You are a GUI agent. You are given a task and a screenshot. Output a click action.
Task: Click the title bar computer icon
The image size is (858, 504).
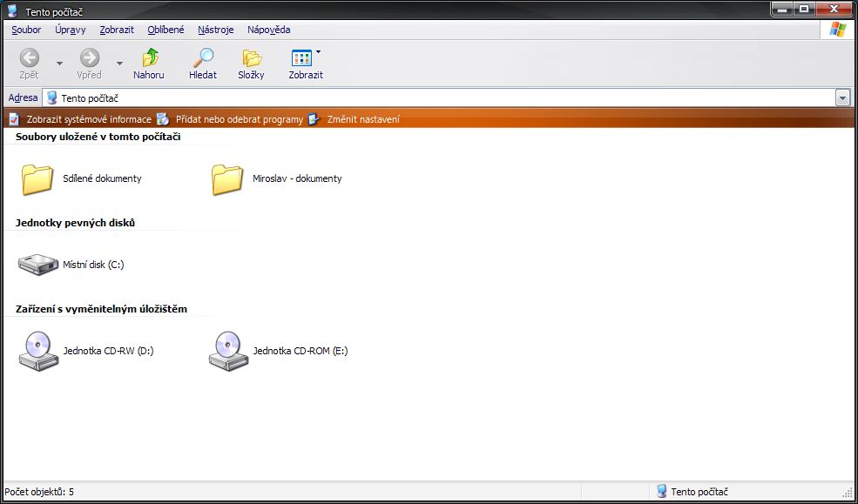point(12,11)
